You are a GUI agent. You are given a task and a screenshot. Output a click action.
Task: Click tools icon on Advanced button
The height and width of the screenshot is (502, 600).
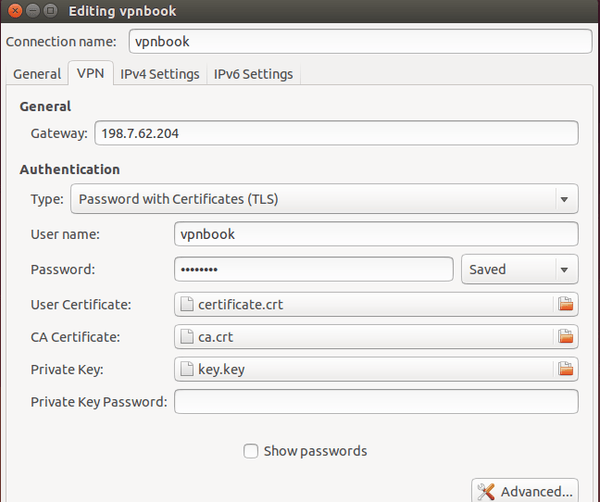pyautogui.click(x=486, y=492)
